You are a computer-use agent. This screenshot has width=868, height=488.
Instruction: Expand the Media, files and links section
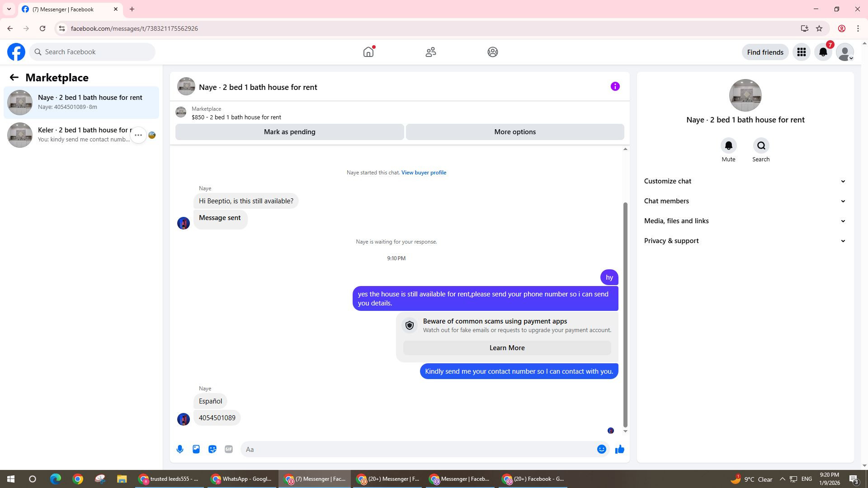(745, 221)
